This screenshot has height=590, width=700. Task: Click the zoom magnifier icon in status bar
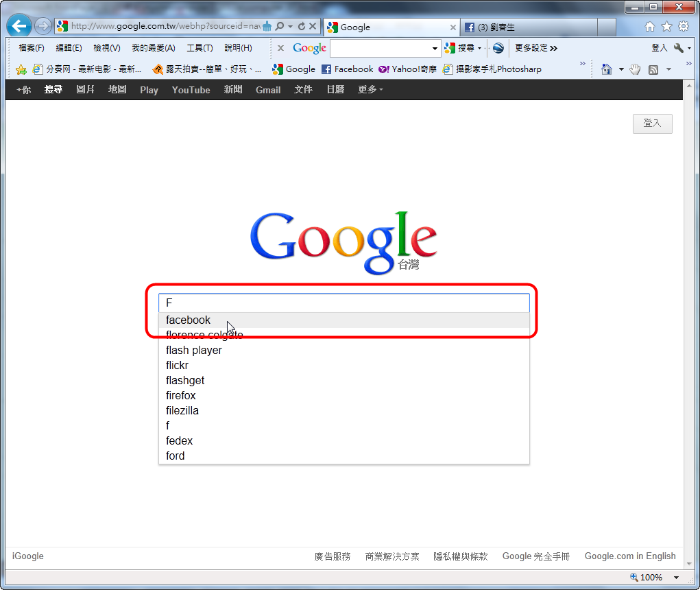pos(634,577)
